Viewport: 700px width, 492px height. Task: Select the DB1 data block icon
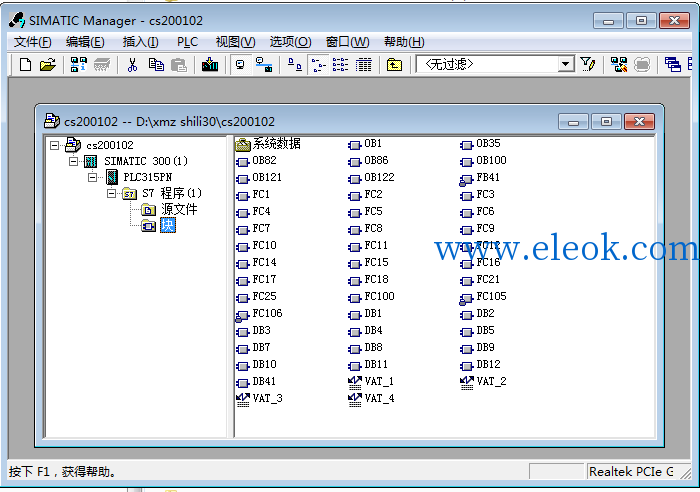click(x=354, y=315)
